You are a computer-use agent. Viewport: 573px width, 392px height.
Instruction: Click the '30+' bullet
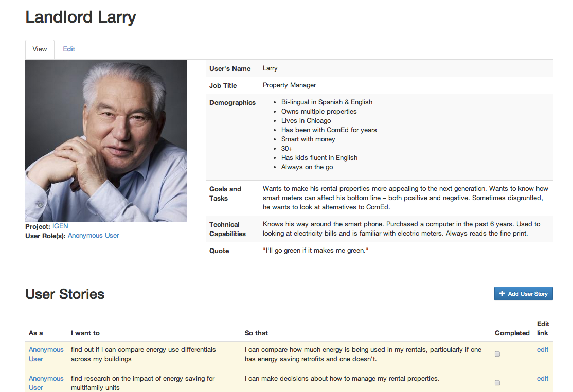287,149
